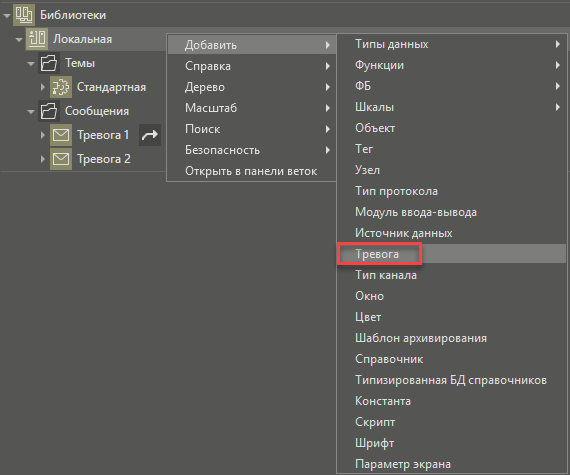Image resolution: width=570 pixels, height=475 pixels.
Task: Click the Библиотеки root node icon
Action: 24,15
